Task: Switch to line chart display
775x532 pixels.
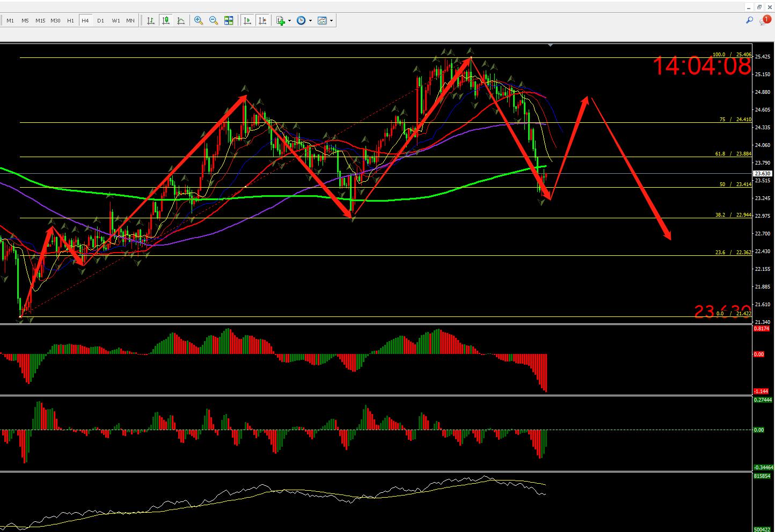Action: (x=181, y=20)
